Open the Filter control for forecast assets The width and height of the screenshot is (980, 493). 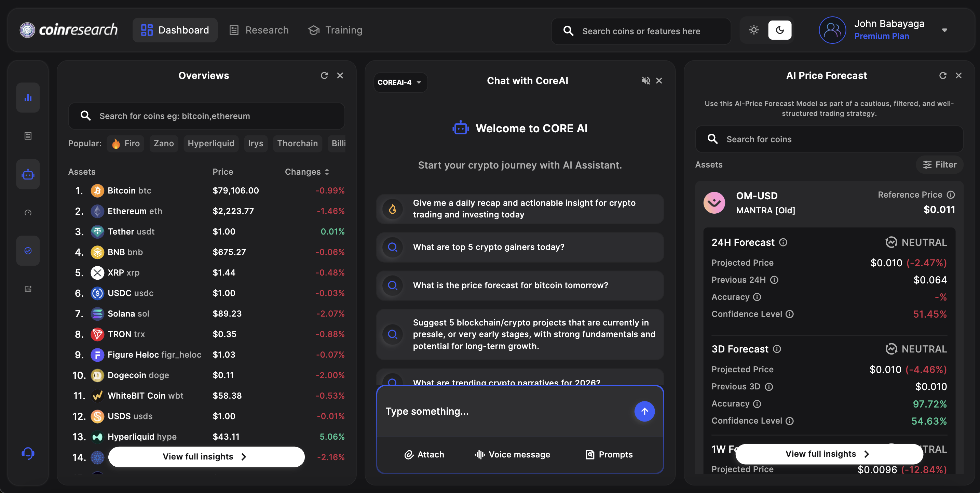[x=939, y=164]
